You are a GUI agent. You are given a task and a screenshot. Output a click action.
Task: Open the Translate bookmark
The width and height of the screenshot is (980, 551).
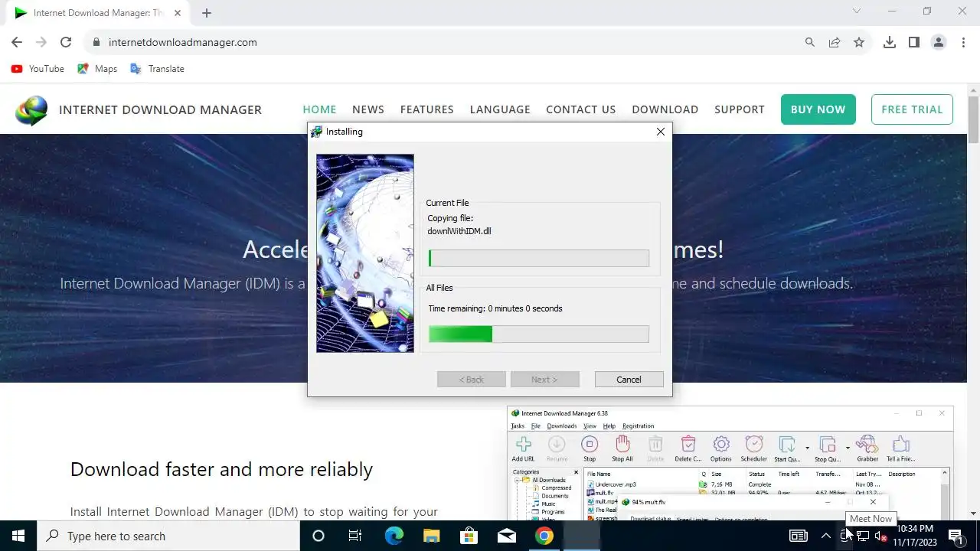pos(157,69)
